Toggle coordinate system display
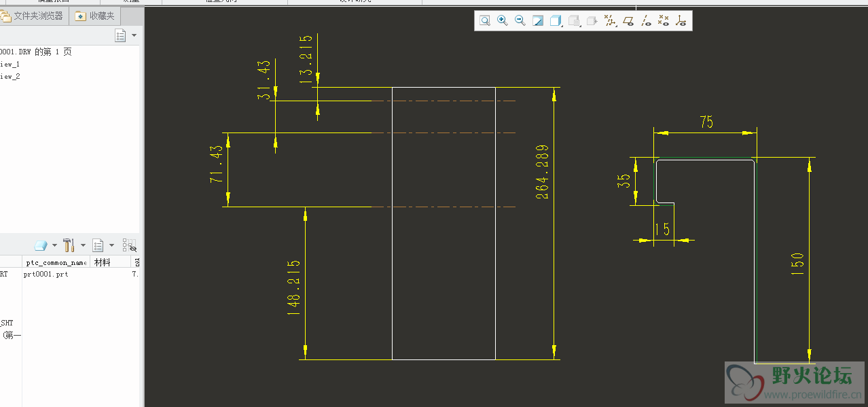Screen dimensions: 868x407 point(681,21)
